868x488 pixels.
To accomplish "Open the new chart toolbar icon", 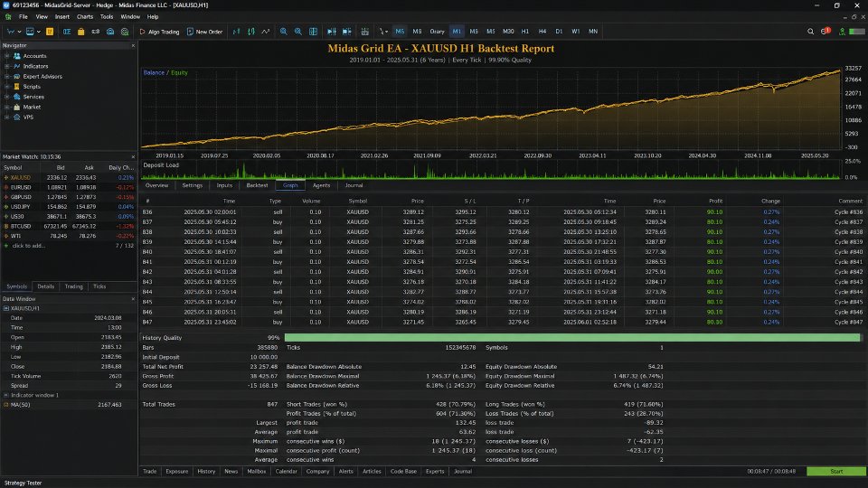I will click(11, 32).
